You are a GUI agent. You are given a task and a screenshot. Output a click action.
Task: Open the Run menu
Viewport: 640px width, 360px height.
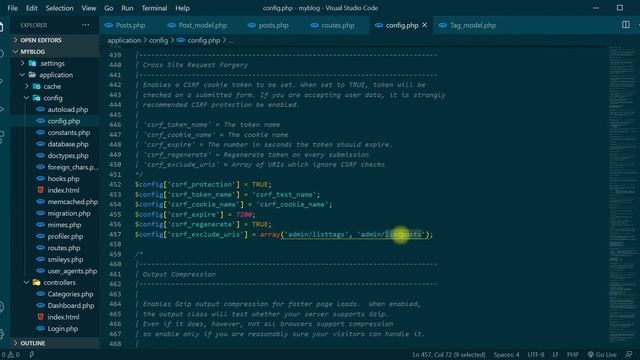[x=127, y=8]
